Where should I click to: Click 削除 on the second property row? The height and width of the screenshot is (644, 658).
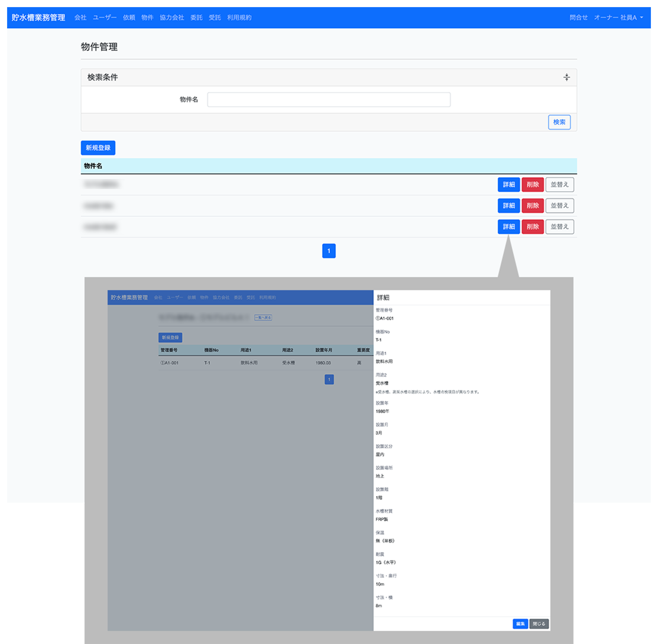(533, 206)
